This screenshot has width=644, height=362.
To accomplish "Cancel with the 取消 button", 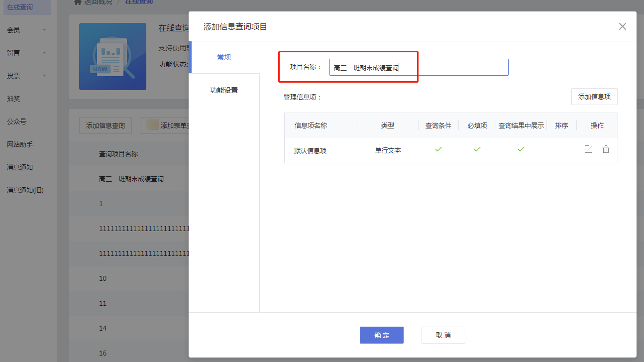I will (x=443, y=335).
